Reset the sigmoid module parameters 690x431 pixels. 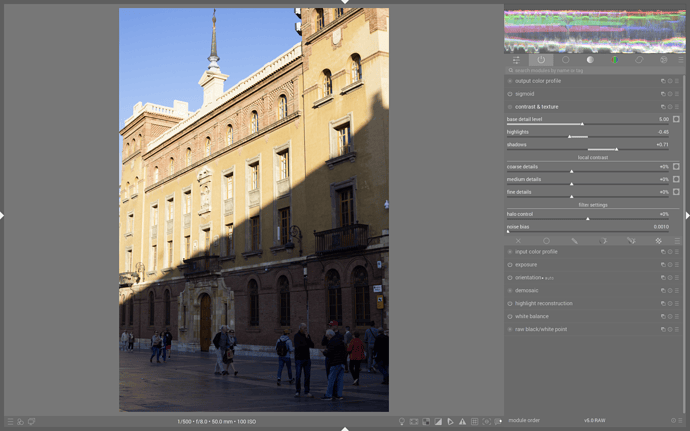[x=670, y=94]
